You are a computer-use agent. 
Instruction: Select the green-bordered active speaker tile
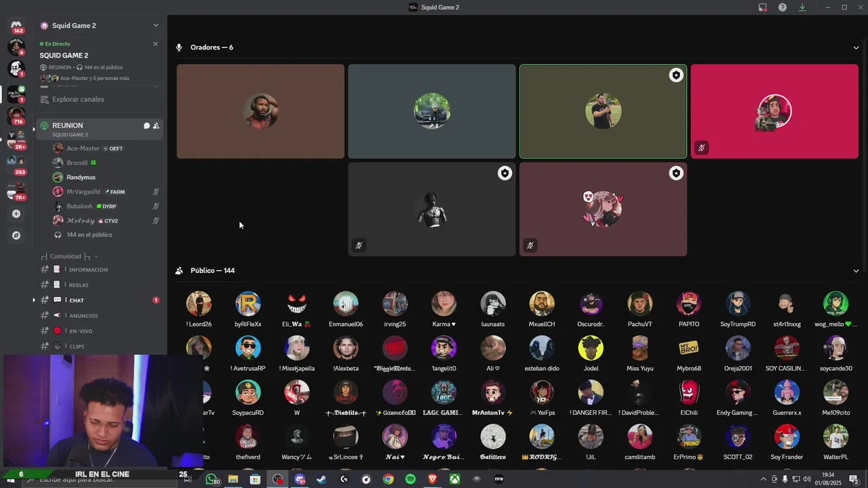(x=603, y=111)
